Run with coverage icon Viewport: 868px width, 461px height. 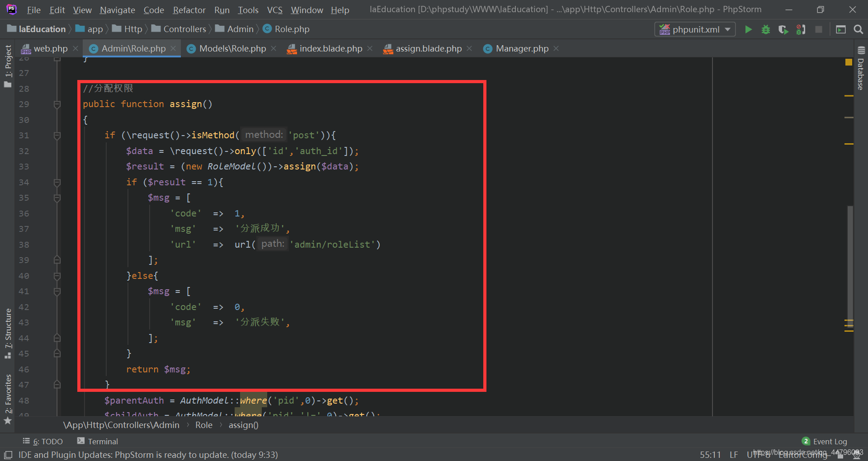[783, 29]
